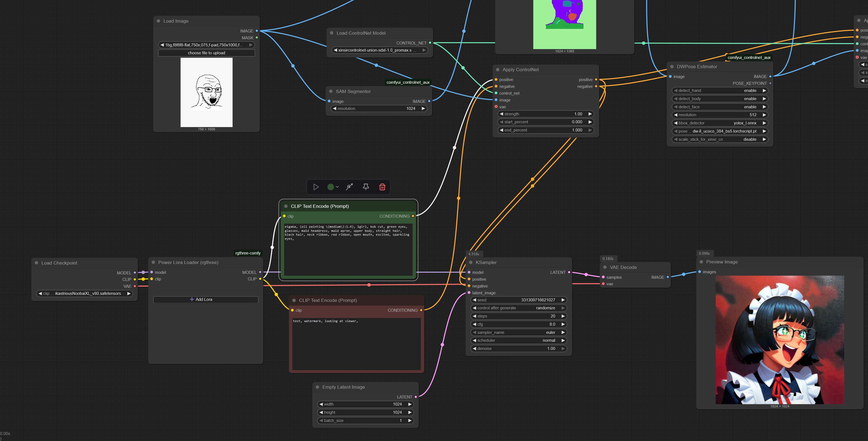Collapse DWPose Estimator node via title dot

(672, 67)
